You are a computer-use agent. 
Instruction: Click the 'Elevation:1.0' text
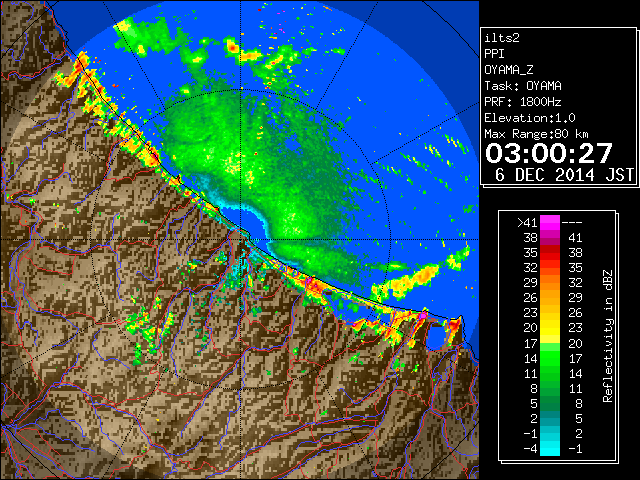click(x=530, y=118)
